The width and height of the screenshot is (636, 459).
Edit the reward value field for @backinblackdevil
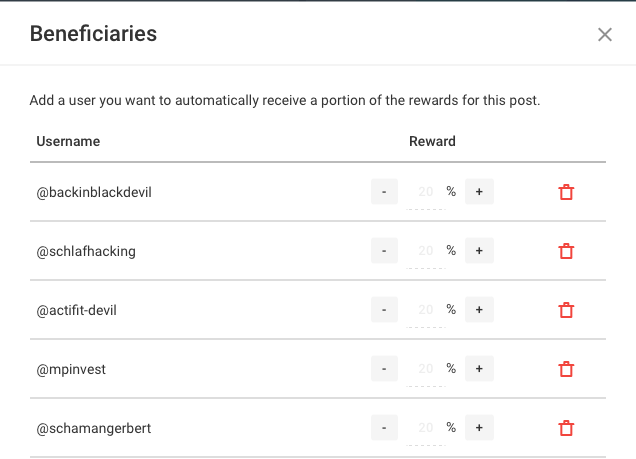[425, 192]
